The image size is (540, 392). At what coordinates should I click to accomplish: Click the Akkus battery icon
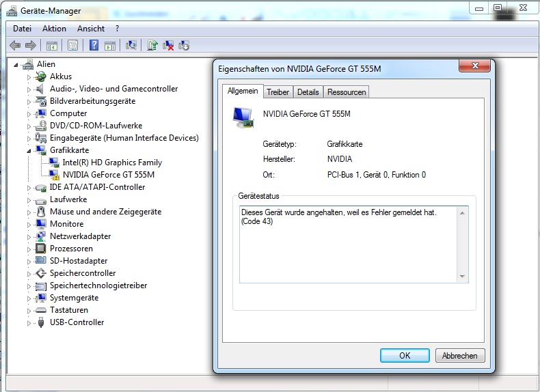point(40,76)
